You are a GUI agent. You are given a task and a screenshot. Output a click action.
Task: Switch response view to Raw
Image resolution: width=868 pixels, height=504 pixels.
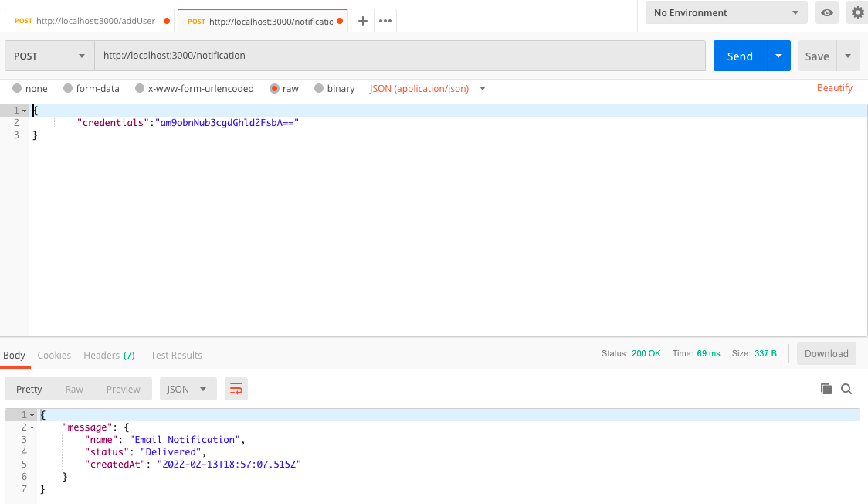74,389
